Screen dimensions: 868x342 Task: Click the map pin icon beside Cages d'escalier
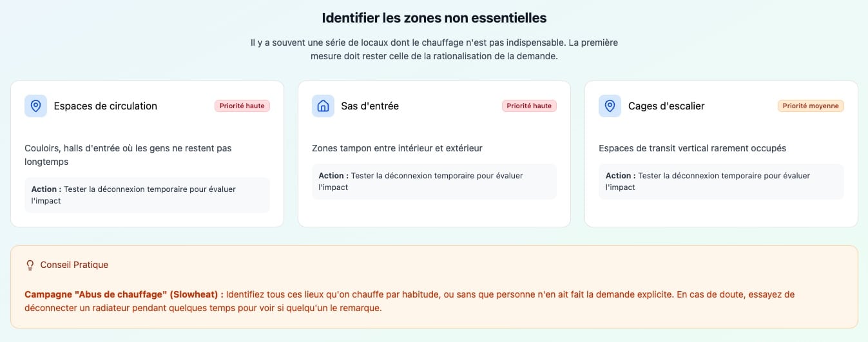[x=610, y=106]
